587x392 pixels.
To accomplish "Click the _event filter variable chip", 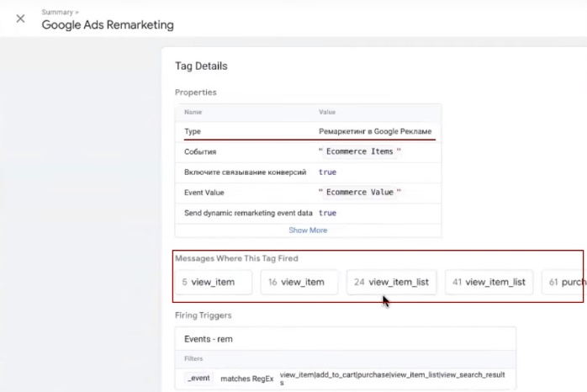I will pyautogui.click(x=198, y=379).
